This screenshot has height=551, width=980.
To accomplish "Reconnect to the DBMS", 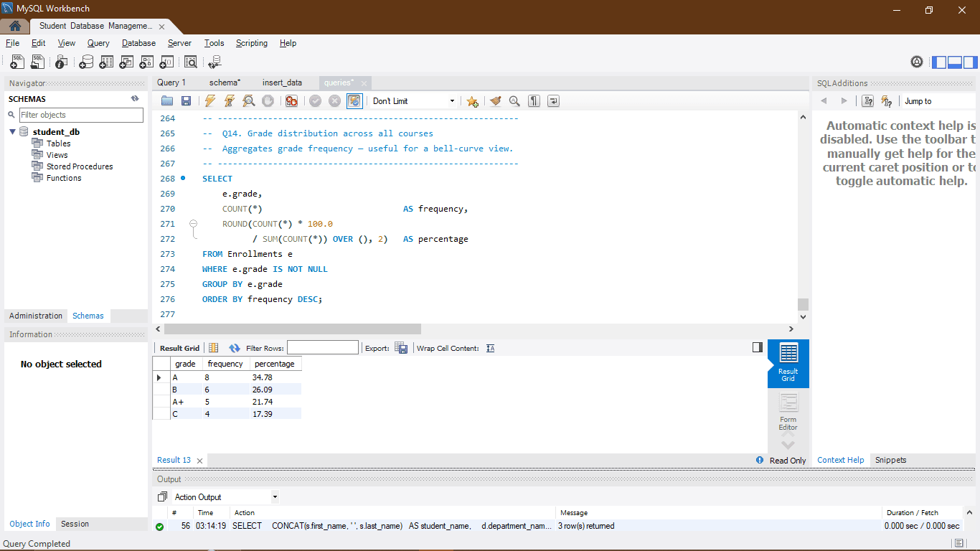I will (x=215, y=62).
